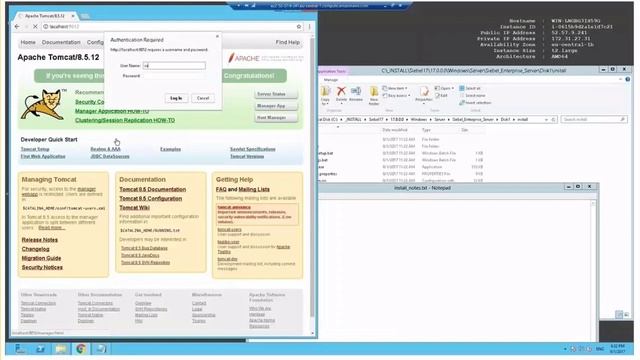Click Invert selection in Explorer ribbon
The image size is (640, 360).
[476, 103]
